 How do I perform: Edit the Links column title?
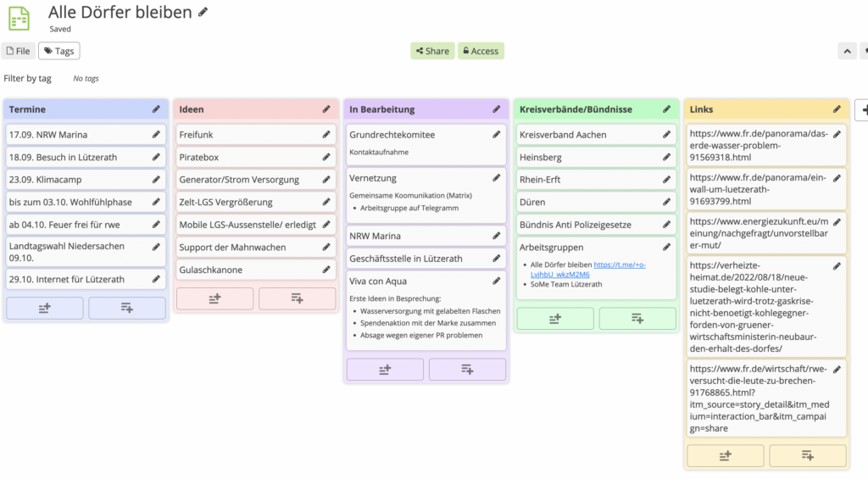pyautogui.click(x=837, y=109)
